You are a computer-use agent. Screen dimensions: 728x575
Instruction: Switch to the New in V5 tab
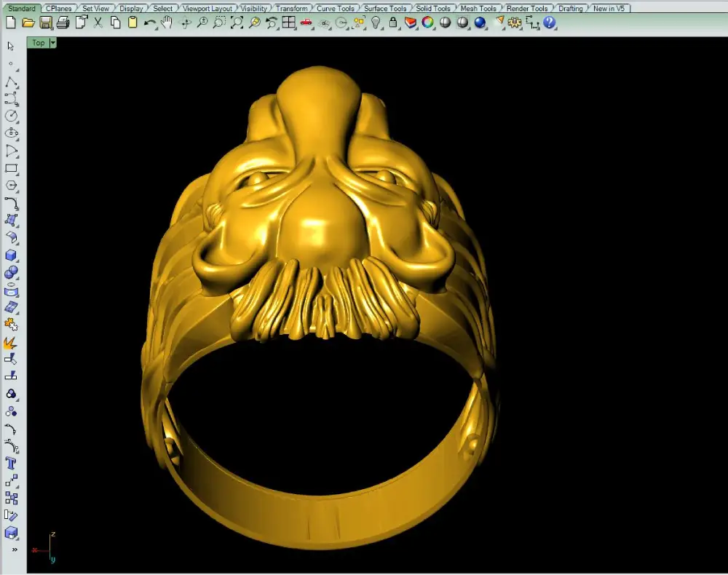tap(609, 8)
